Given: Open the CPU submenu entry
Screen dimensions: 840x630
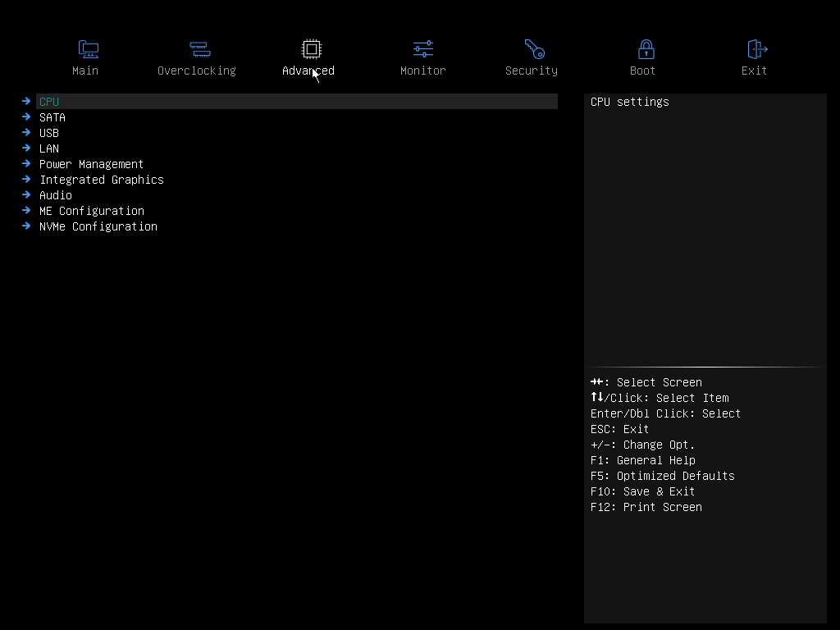Looking at the screenshot, I should [x=297, y=101].
